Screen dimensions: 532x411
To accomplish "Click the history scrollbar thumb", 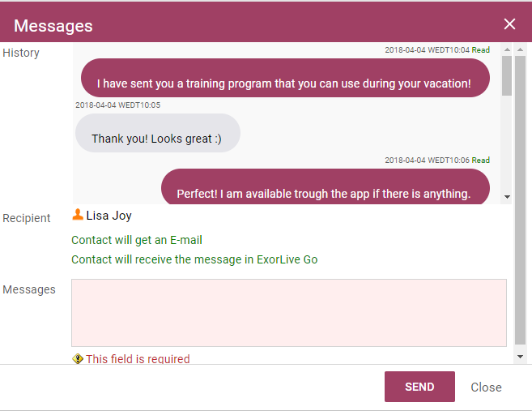I will [507, 76].
